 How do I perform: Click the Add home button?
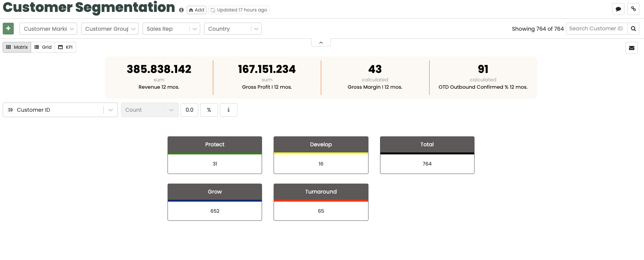[196, 10]
